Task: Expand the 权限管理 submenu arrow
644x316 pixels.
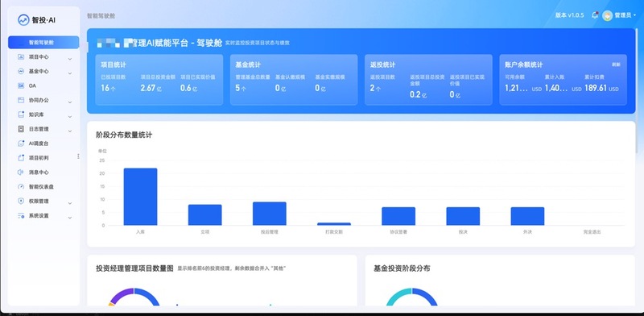Action: pos(70,203)
